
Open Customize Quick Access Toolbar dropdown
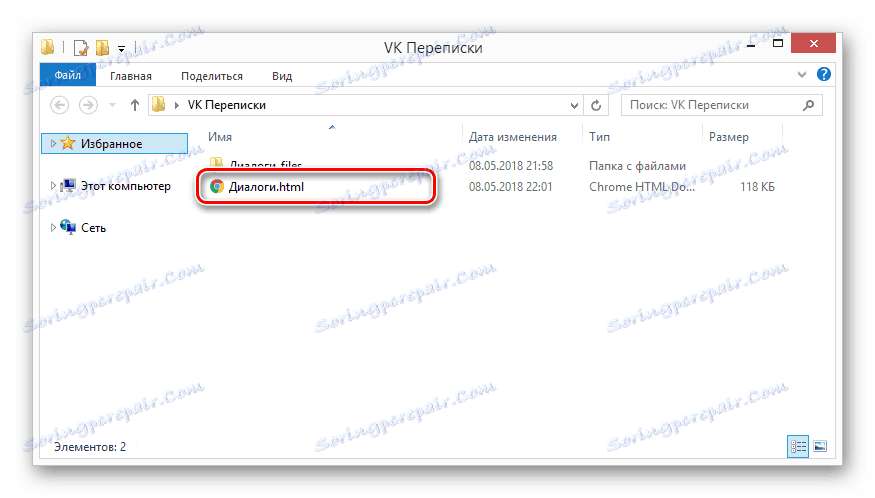(x=121, y=49)
